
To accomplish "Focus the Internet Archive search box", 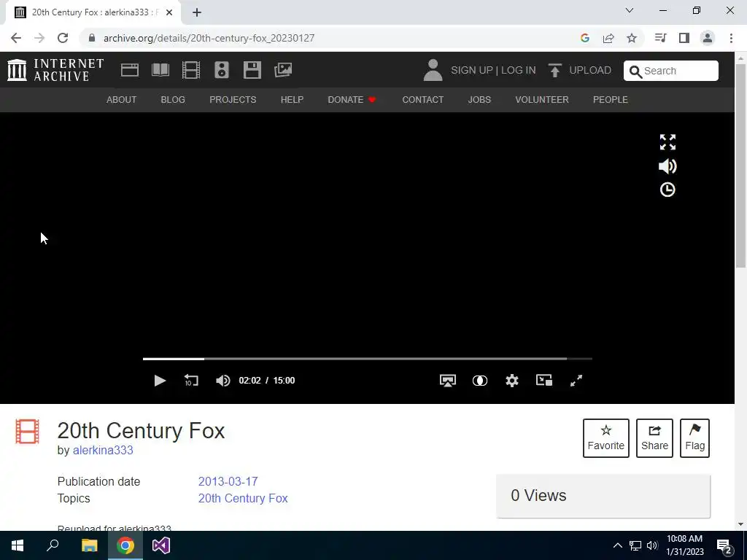I will point(671,71).
